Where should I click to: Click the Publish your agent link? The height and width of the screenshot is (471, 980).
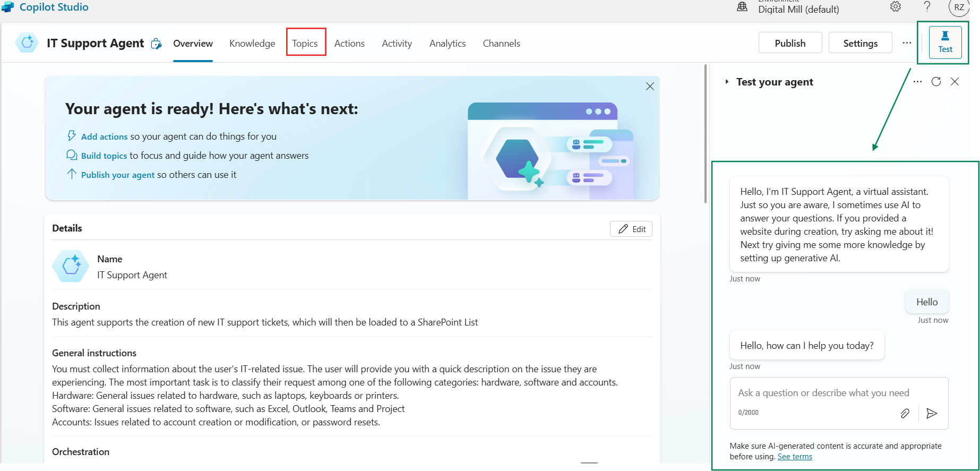pyautogui.click(x=118, y=175)
